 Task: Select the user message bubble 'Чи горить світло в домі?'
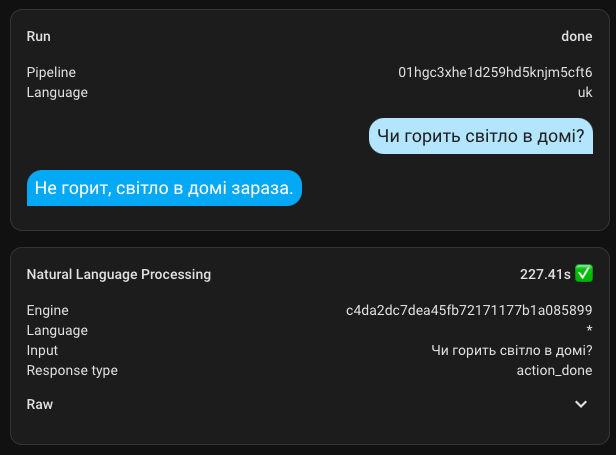(x=480, y=136)
